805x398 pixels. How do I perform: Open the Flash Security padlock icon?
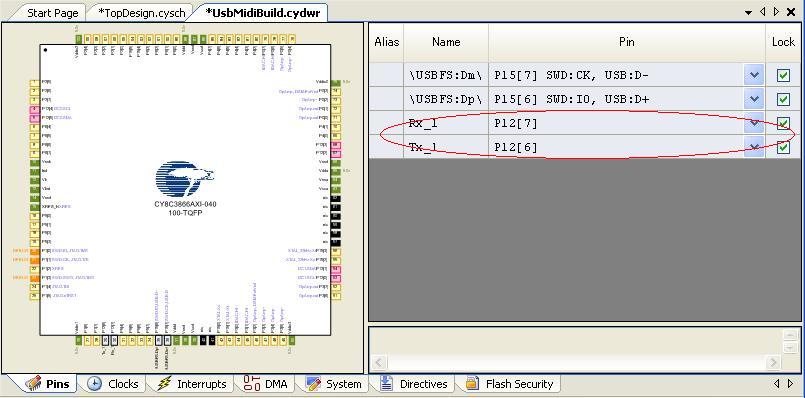point(472,384)
